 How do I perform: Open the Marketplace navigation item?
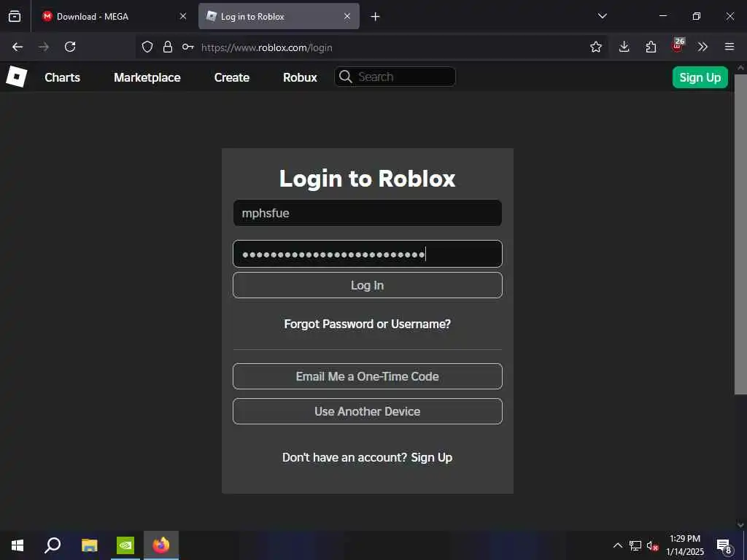point(147,77)
